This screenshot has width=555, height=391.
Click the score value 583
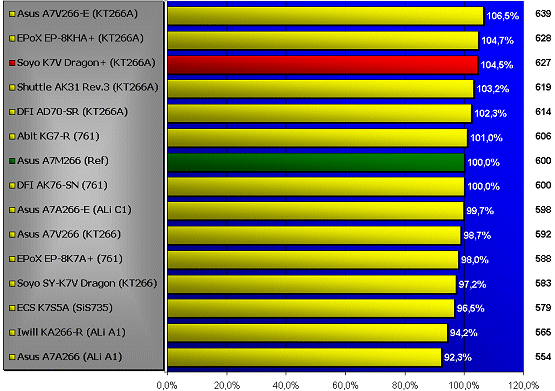[543, 283]
